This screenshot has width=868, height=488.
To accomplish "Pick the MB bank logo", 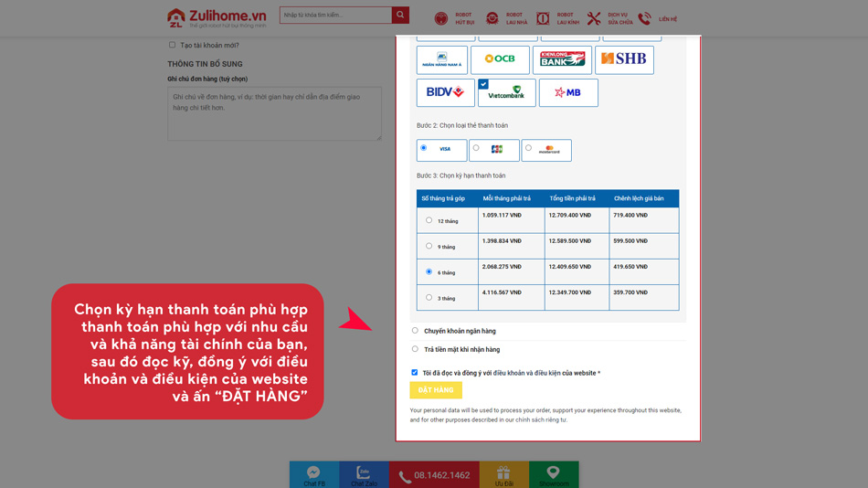I will click(x=568, y=92).
